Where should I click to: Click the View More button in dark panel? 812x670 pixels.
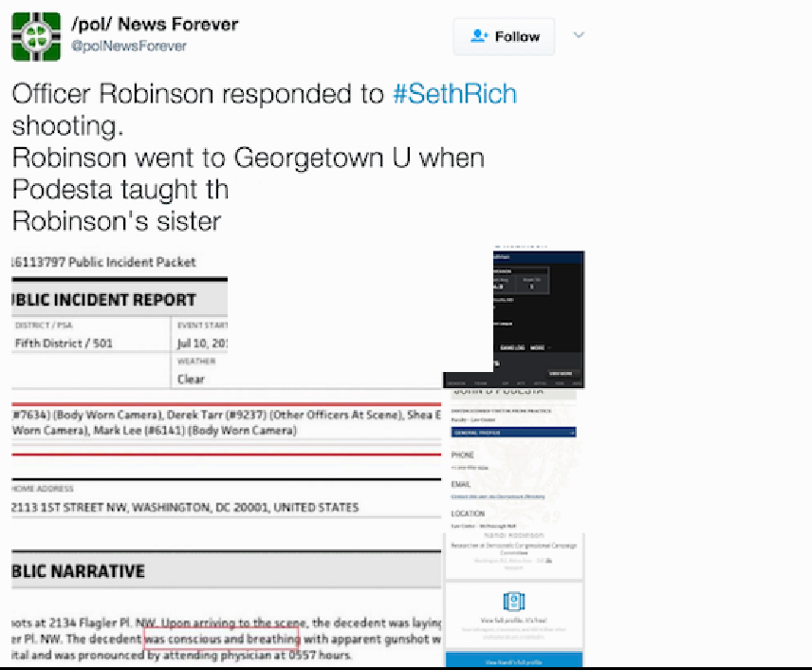561,373
